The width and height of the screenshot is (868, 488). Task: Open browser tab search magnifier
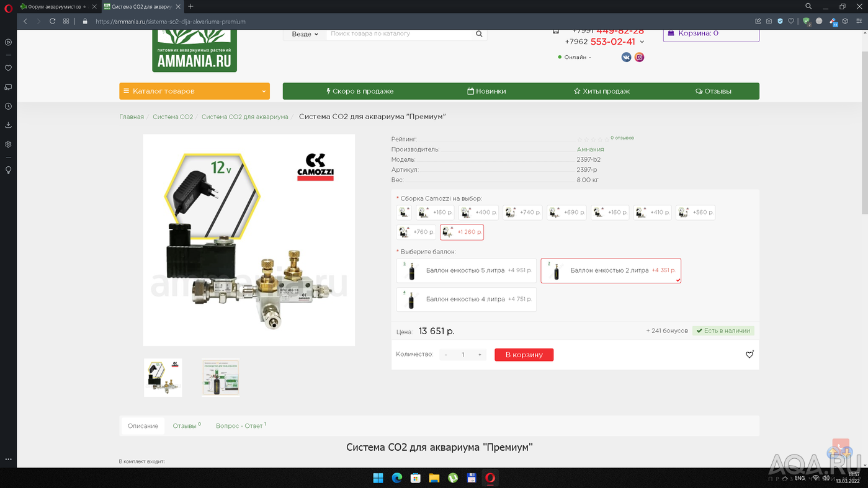[808, 6]
